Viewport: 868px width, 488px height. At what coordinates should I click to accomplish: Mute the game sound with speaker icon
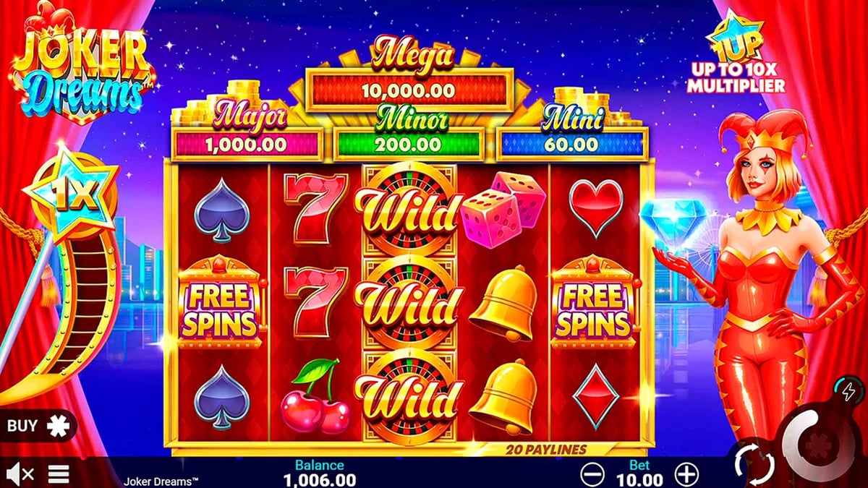[19, 474]
